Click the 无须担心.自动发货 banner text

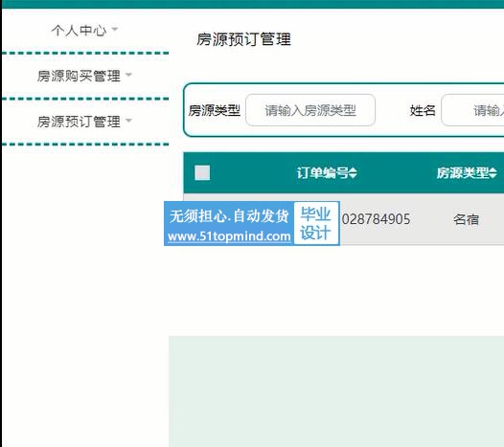click(229, 215)
